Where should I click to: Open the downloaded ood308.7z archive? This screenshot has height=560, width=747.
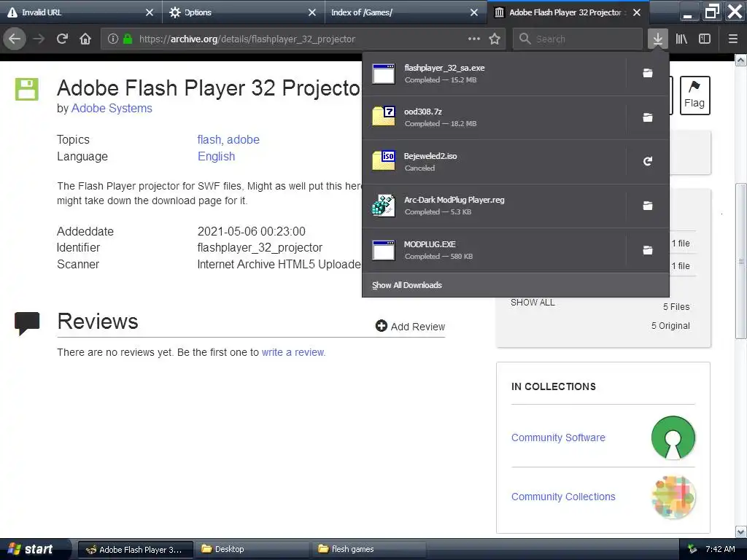coord(494,117)
